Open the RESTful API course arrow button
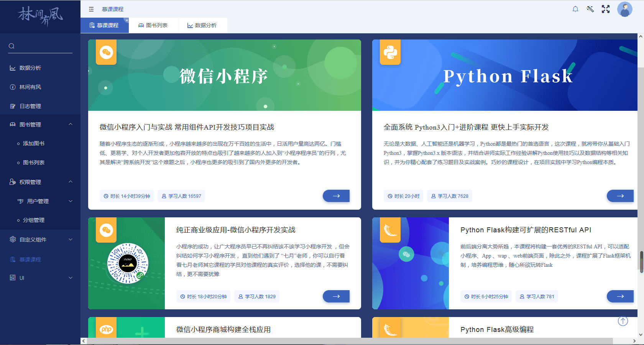The image size is (644, 345). 620,296
